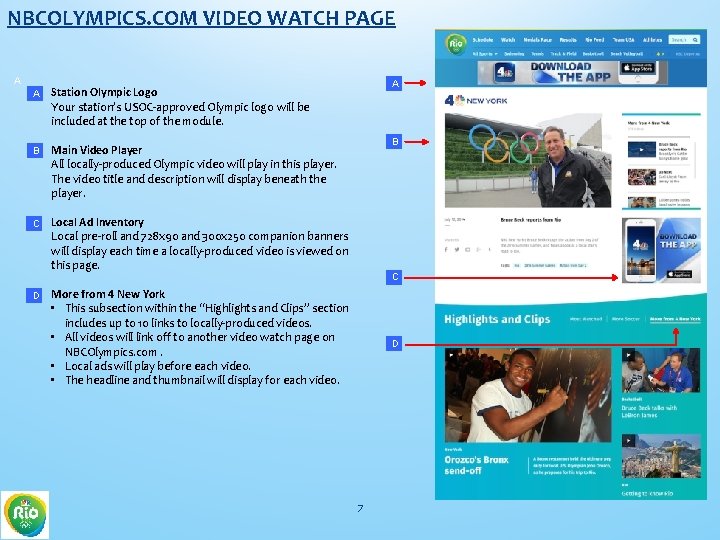Click the Download The App sidebar ad
The height and width of the screenshot is (540, 720).
click(661, 250)
